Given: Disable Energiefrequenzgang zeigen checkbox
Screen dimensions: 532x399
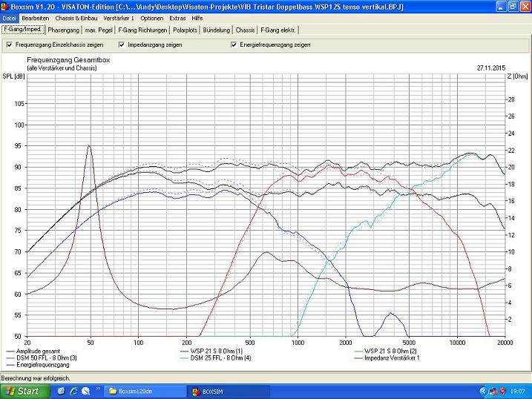Looking at the screenshot, I should 234,44.
